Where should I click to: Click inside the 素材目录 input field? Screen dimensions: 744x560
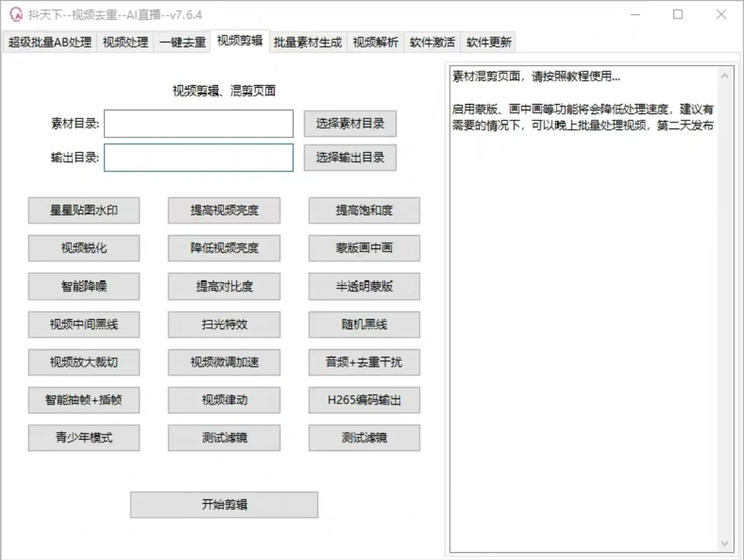198,124
